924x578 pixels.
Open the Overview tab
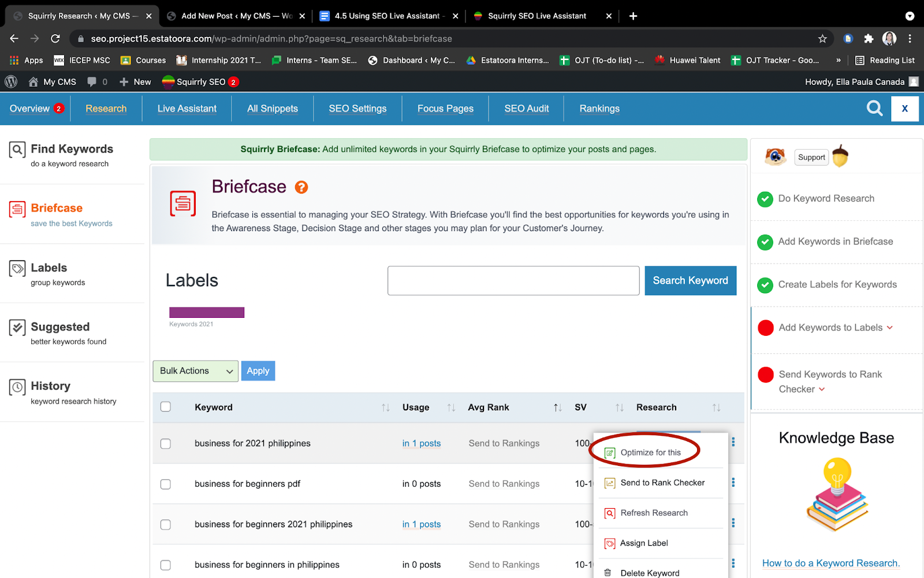(30, 109)
